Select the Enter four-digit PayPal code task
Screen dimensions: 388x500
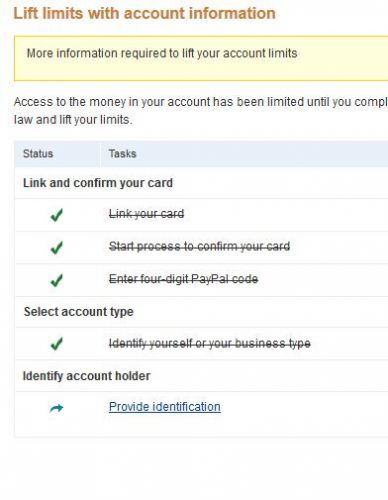(x=183, y=279)
